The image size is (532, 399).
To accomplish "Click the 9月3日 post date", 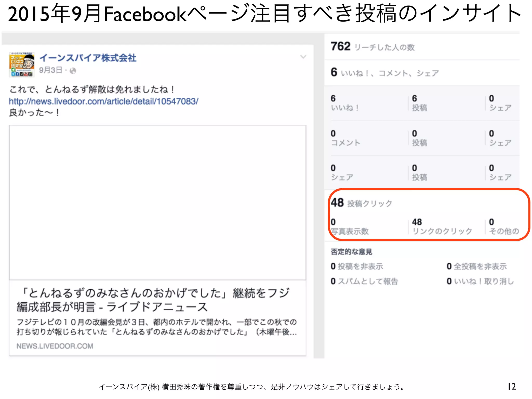I will pyautogui.click(x=51, y=70).
